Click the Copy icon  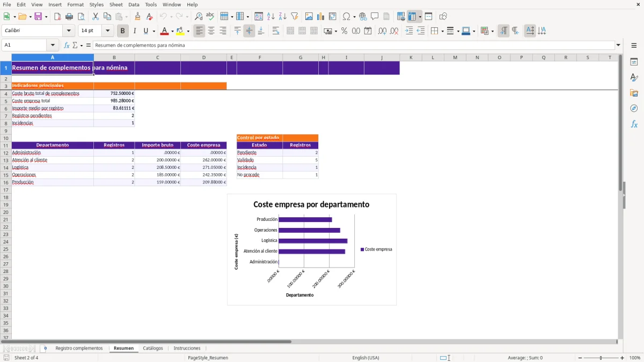coord(107,17)
